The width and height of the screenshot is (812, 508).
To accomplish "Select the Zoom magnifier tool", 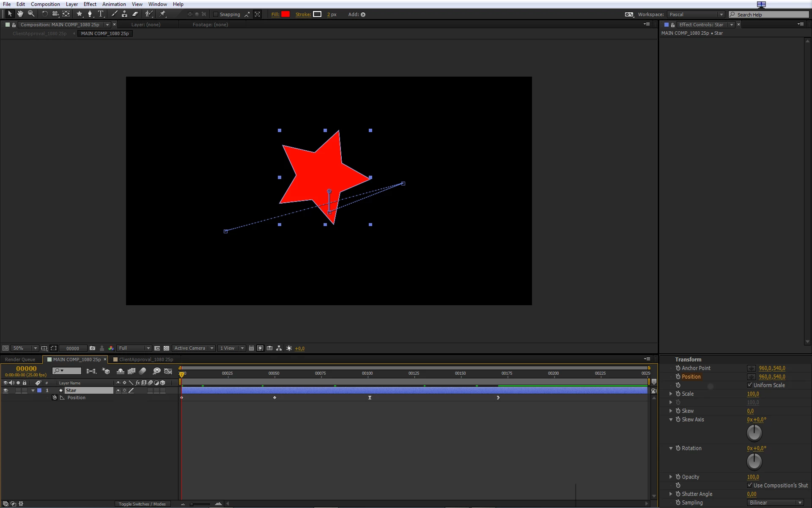I will [x=31, y=14].
